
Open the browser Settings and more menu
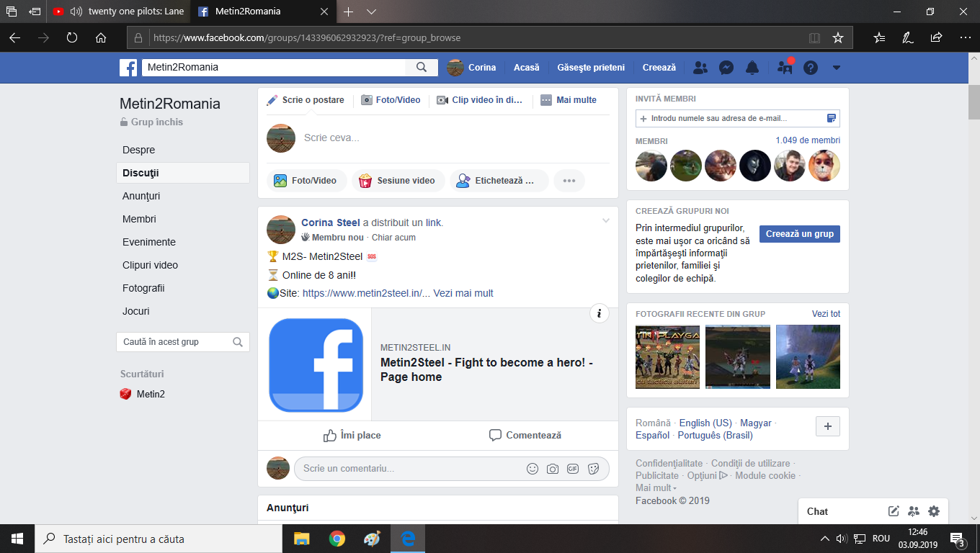tap(965, 37)
